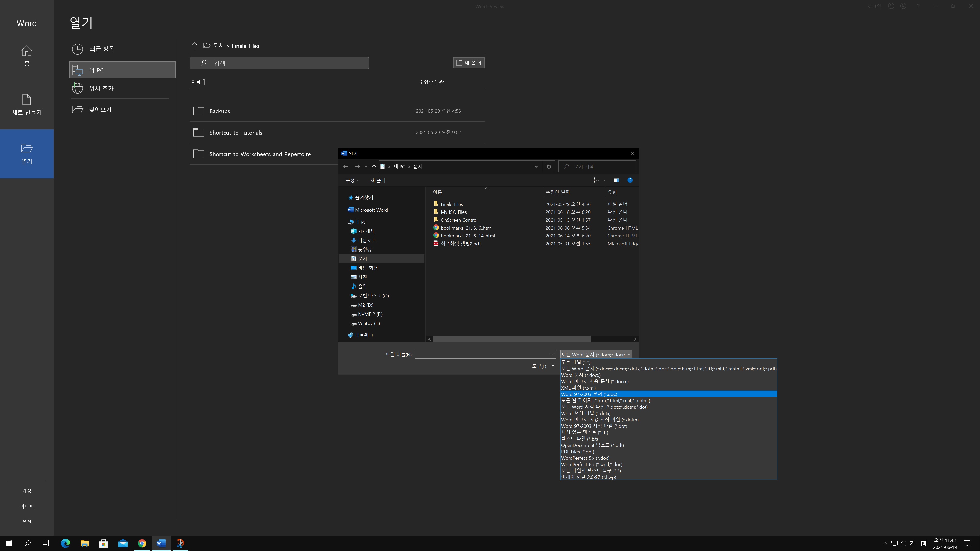The image size is (980, 551).
Task: Open Music (음악) in tree
Action: pyautogui.click(x=359, y=286)
